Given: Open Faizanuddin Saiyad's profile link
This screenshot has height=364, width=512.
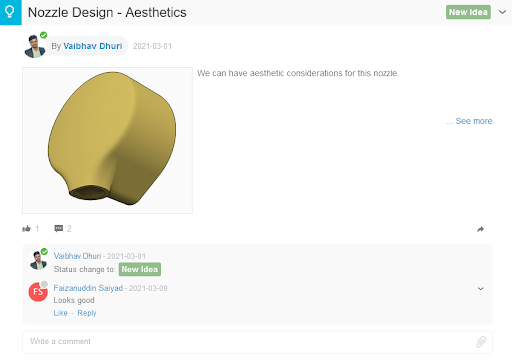Looking at the screenshot, I should tap(88, 288).
